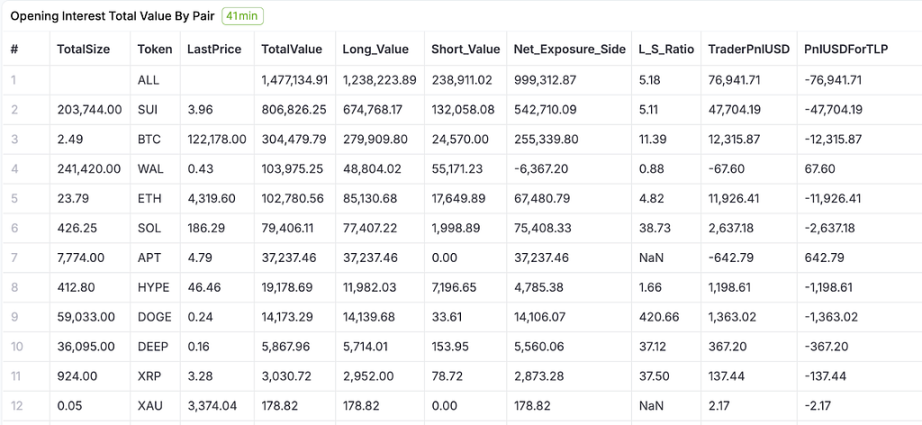This screenshot has width=922, height=425.
Task: Sort by the TotalSize column header
Action: coord(82,49)
